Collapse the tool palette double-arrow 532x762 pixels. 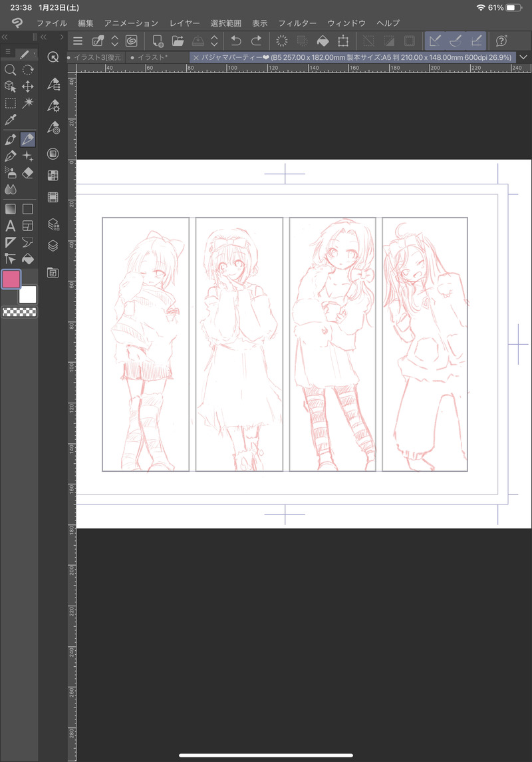(5, 37)
